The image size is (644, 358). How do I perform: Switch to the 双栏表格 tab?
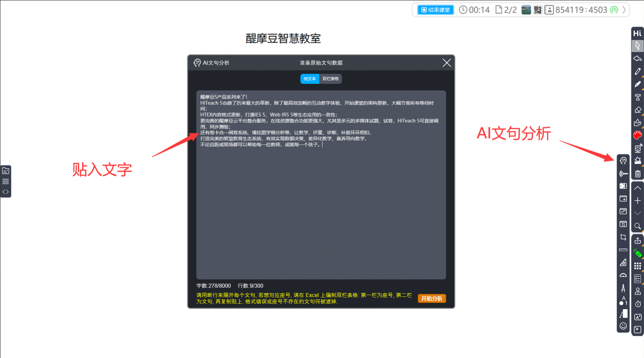pyautogui.click(x=330, y=79)
